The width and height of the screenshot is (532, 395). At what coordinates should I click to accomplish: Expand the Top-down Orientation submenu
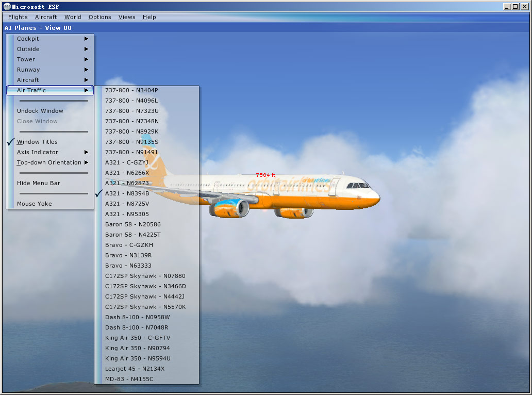click(x=50, y=162)
